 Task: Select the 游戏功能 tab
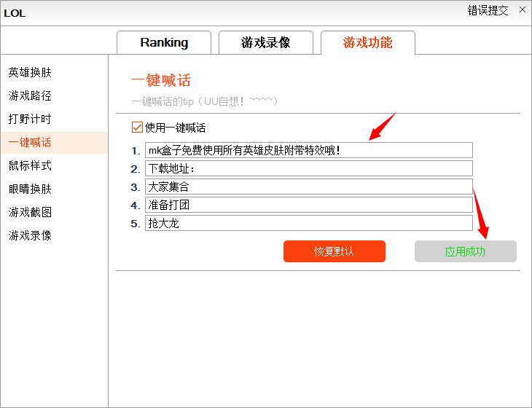click(x=368, y=43)
